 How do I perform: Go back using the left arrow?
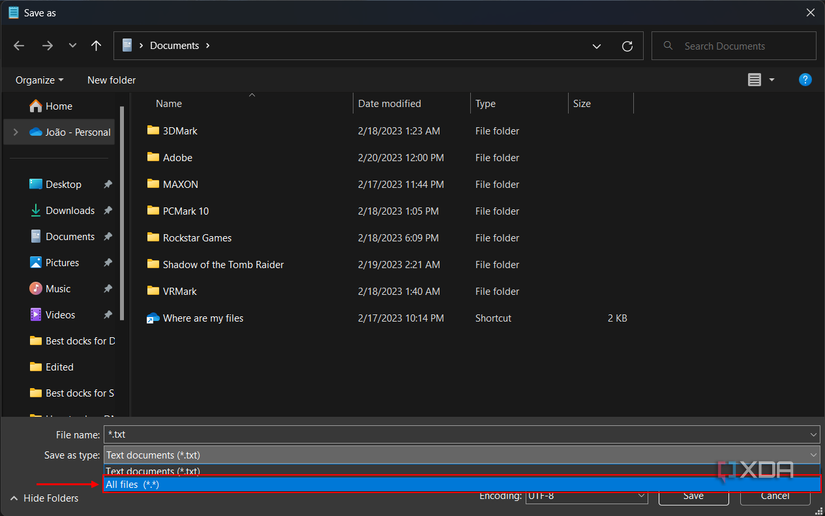click(x=19, y=46)
